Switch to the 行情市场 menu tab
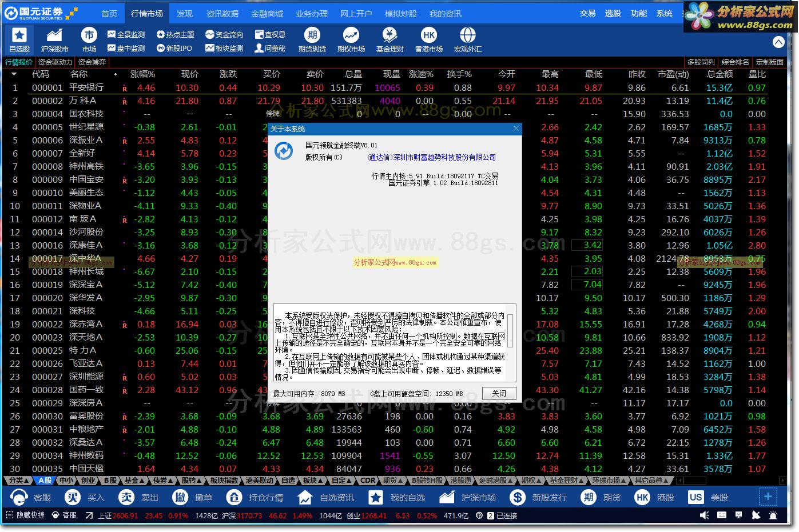 coord(147,13)
